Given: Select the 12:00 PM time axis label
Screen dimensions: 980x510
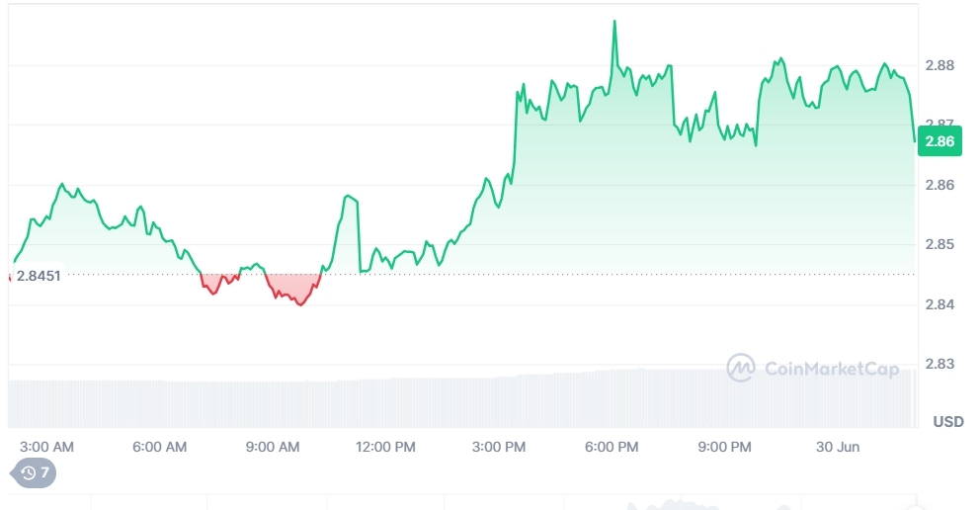Looking at the screenshot, I should [x=385, y=447].
